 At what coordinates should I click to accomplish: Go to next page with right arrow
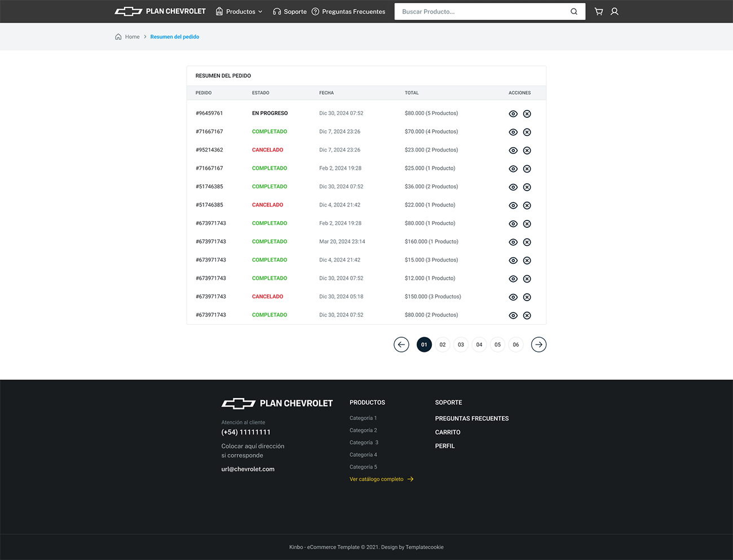pyautogui.click(x=538, y=345)
